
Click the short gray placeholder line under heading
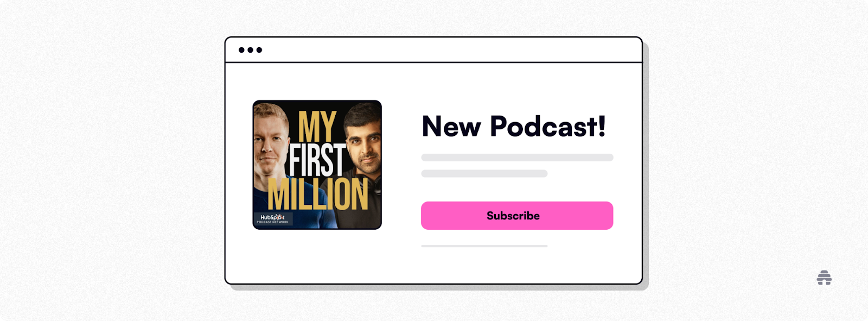[484, 174]
